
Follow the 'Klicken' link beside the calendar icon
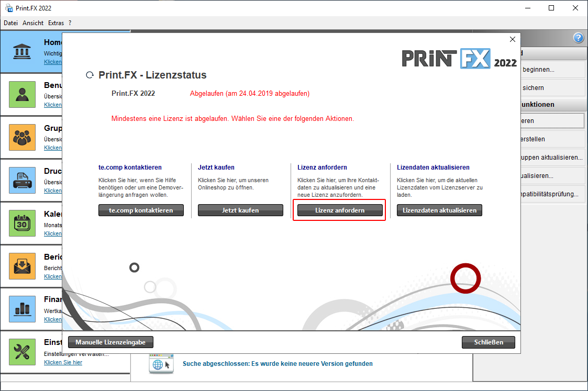tap(53, 233)
